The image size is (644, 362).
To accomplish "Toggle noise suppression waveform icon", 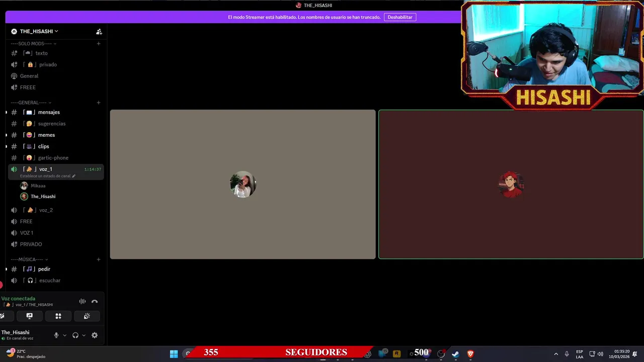I will click(x=83, y=302).
